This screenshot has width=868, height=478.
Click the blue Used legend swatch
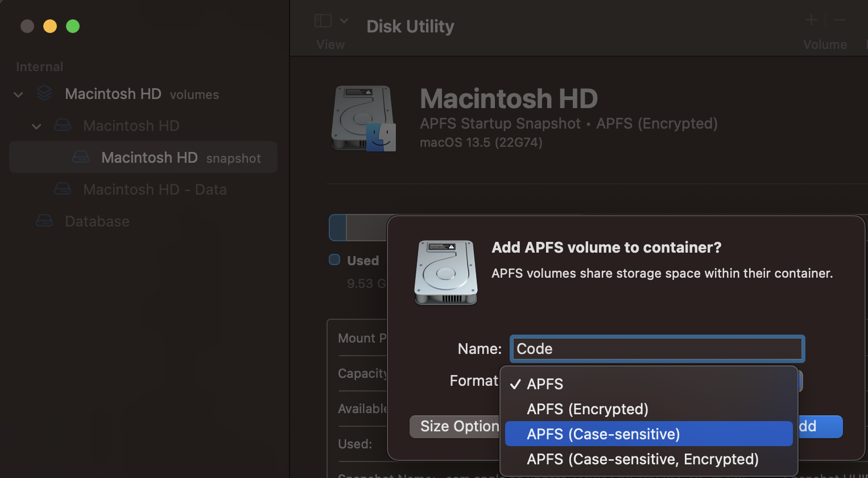(x=334, y=260)
